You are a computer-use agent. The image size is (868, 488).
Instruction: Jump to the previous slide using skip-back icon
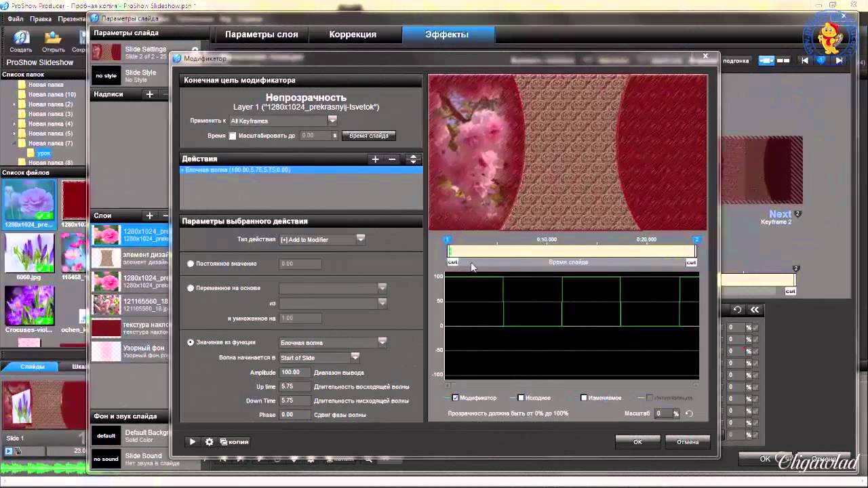tap(805, 60)
